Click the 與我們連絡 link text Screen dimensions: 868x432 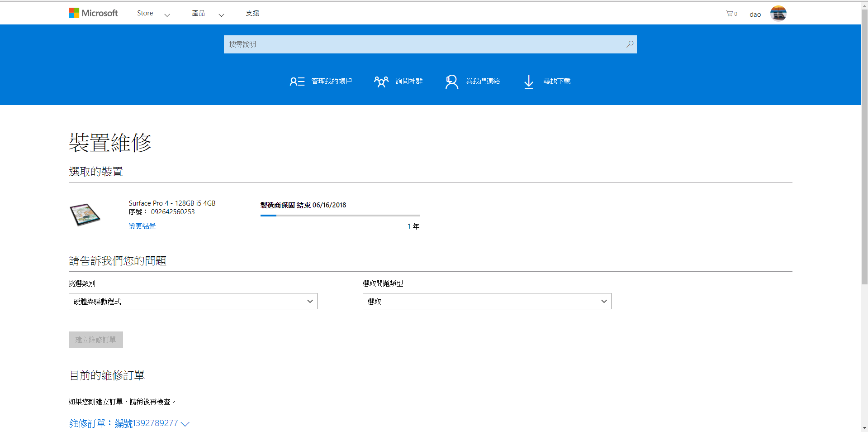[x=483, y=81]
